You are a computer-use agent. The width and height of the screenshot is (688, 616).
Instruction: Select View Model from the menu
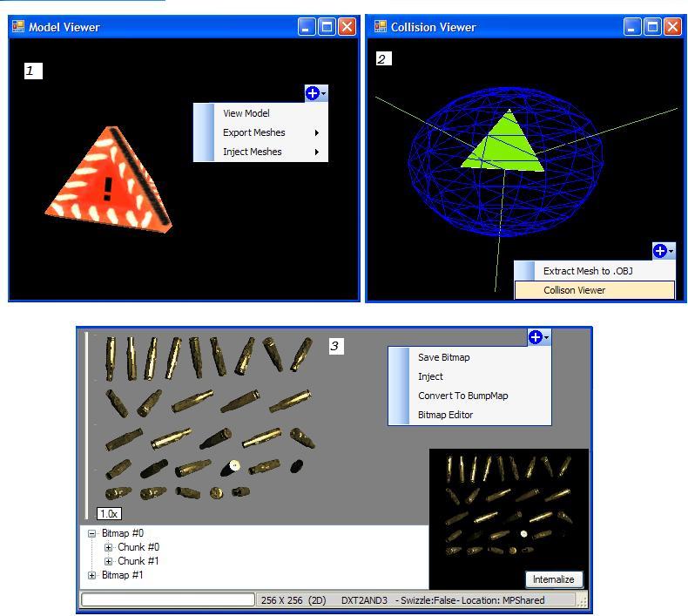tap(246, 113)
